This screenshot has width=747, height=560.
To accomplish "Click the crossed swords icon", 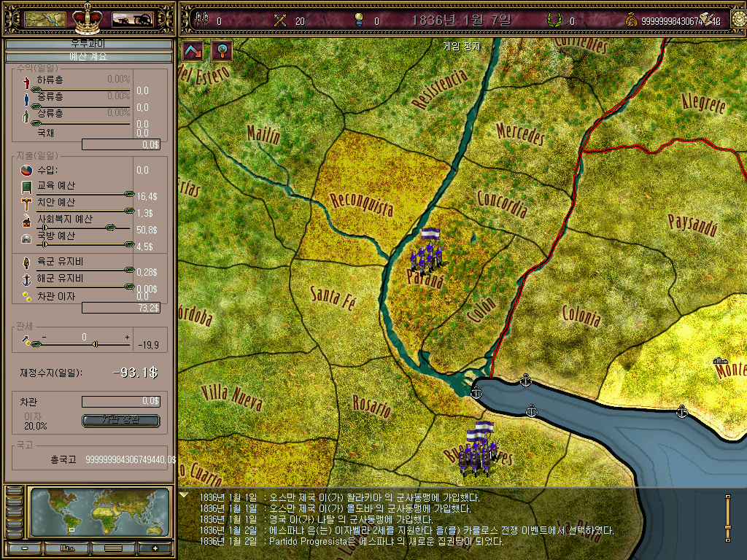I will point(280,20).
